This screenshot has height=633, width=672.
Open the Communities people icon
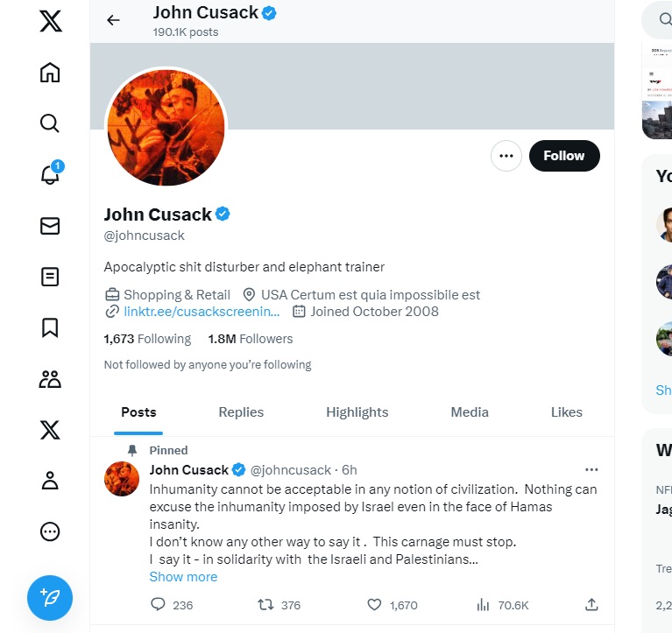click(50, 379)
